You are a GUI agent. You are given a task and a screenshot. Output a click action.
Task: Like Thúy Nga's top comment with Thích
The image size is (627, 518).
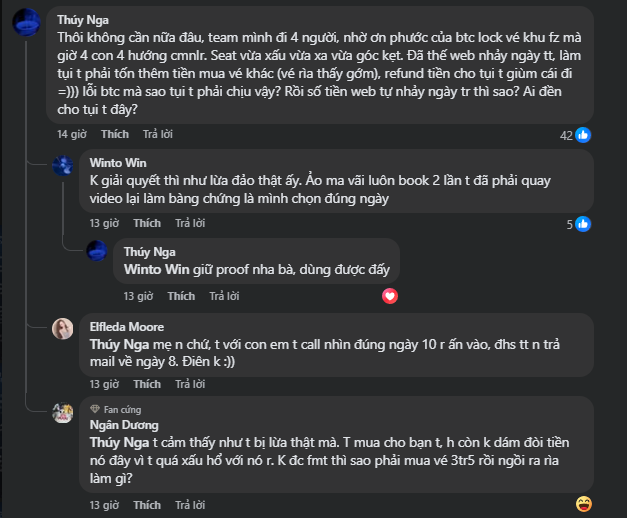pos(115,134)
